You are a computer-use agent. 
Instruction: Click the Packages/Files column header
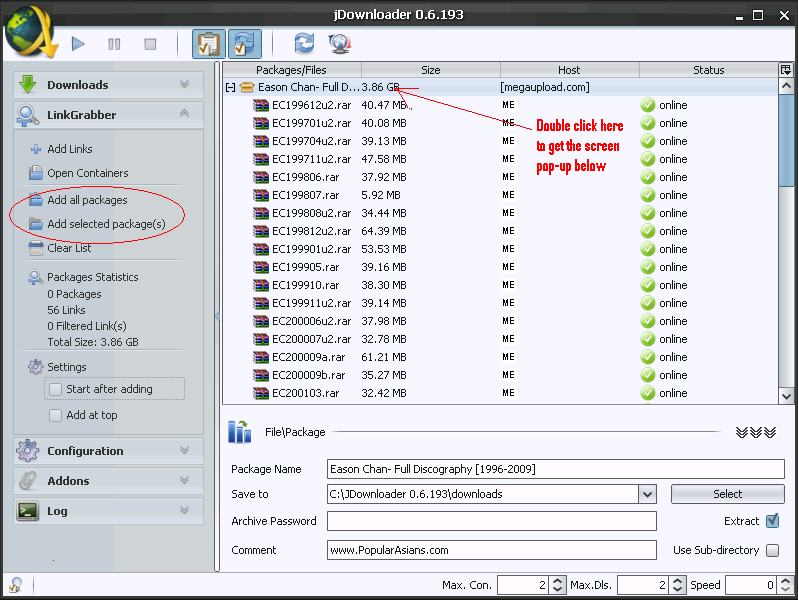[292, 70]
